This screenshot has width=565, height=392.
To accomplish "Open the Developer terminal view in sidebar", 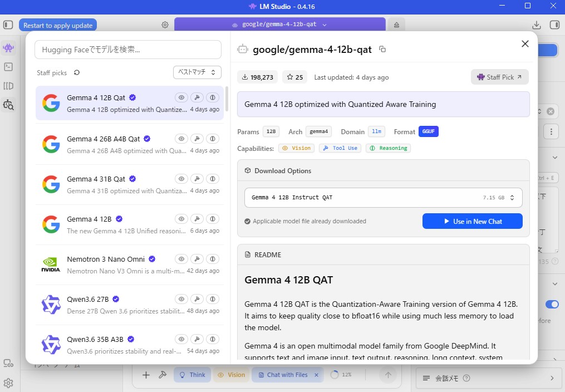I will (8, 67).
